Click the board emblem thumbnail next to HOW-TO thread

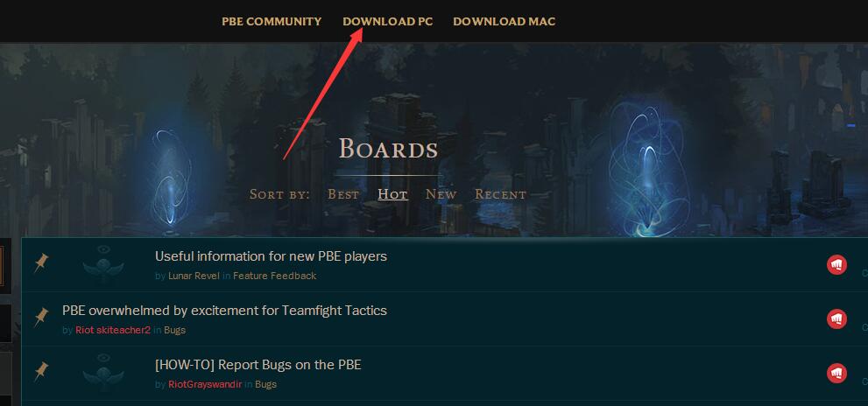coord(103,374)
